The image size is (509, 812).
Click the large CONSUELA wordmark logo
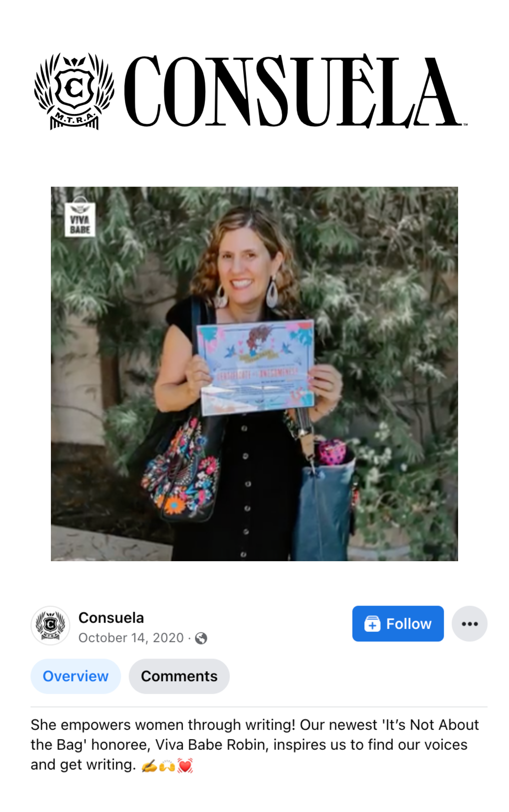point(295,91)
